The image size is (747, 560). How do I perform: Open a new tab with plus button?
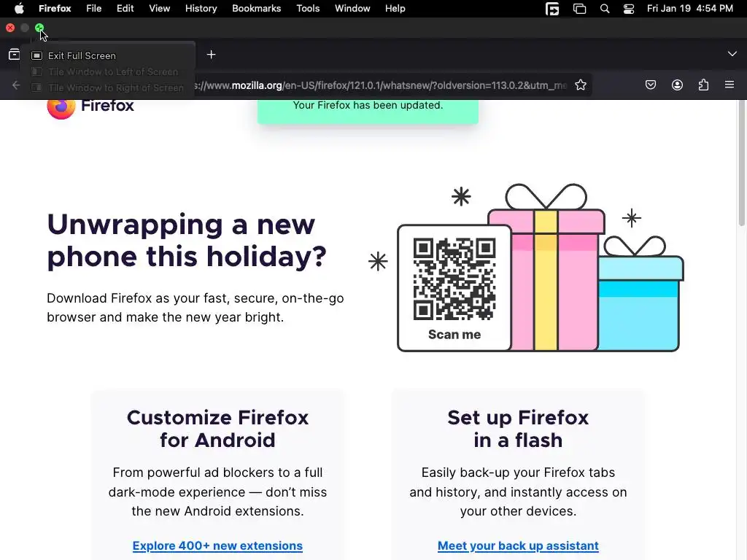(x=211, y=55)
